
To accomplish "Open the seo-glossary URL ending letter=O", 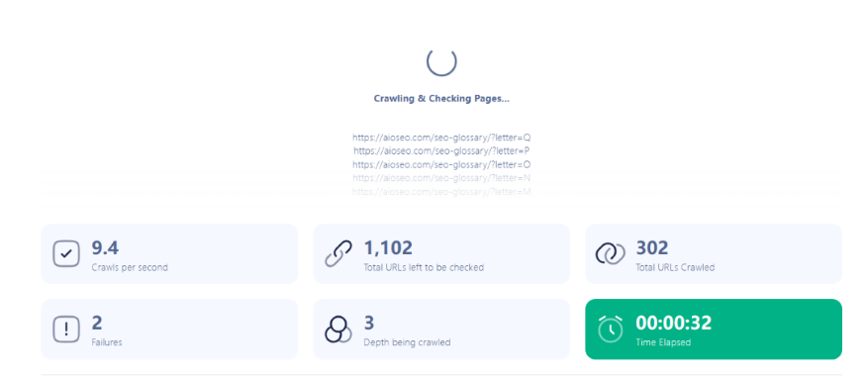I will [x=441, y=164].
